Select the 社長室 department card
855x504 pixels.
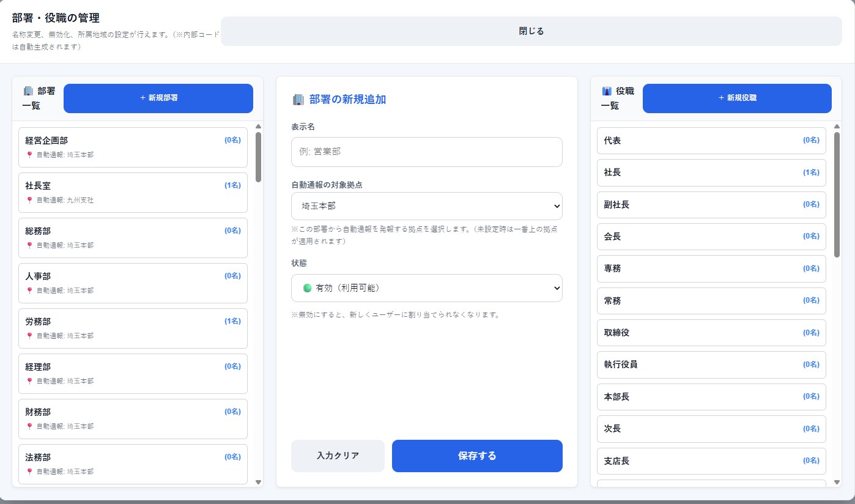tap(133, 193)
